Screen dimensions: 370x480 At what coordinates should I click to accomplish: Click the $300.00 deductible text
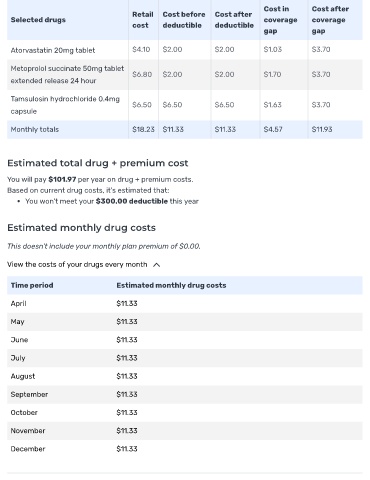(132, 201)
